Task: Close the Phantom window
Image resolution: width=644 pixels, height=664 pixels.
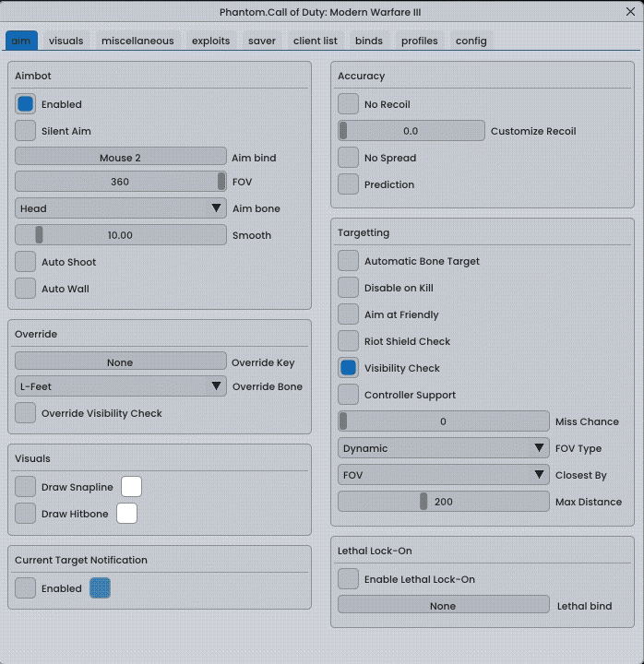Action: (x=630, y=12)
